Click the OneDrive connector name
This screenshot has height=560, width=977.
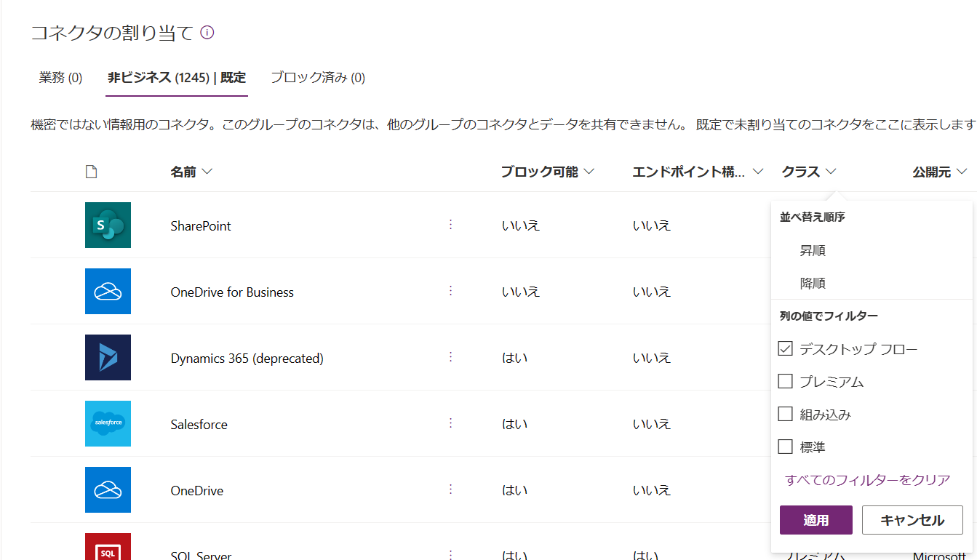[197, 491]
